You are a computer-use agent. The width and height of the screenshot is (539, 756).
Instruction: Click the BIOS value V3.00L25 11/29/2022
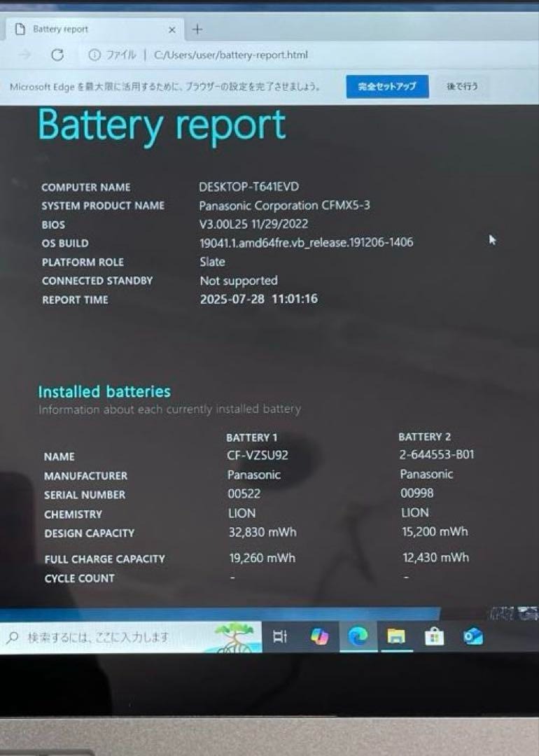(253, 224)
